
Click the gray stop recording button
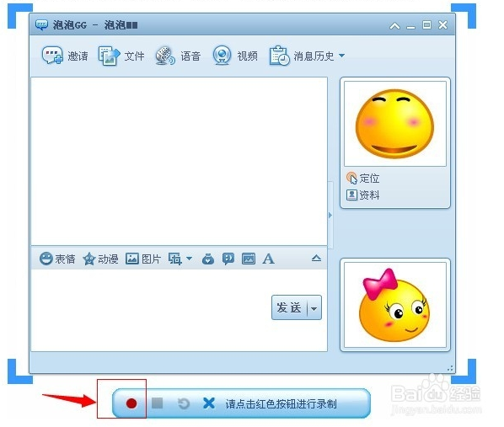pyautogui.click(x=157, y=403)
